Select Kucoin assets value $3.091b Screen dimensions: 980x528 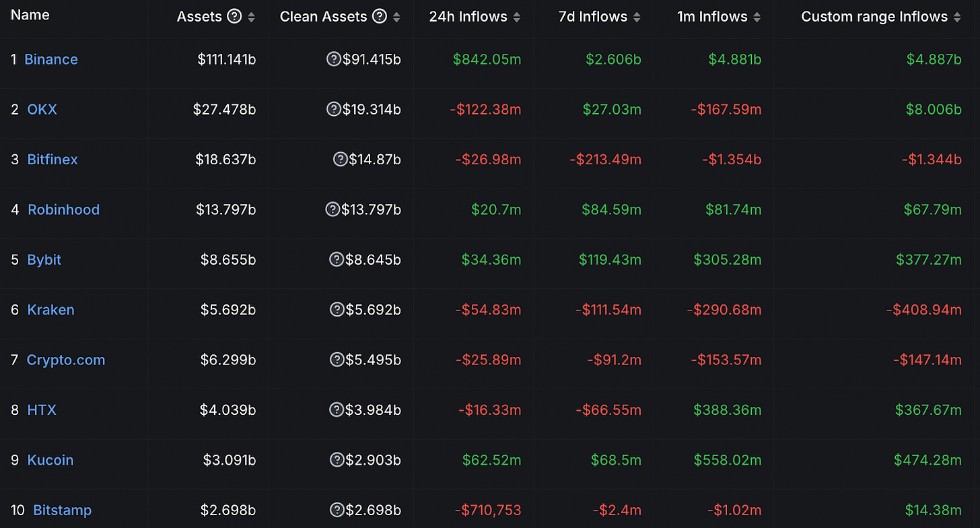(x=230, y=460)
